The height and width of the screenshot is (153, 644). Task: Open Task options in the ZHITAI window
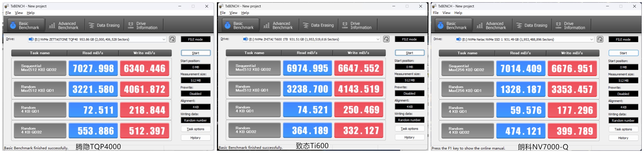pos(410,129)
